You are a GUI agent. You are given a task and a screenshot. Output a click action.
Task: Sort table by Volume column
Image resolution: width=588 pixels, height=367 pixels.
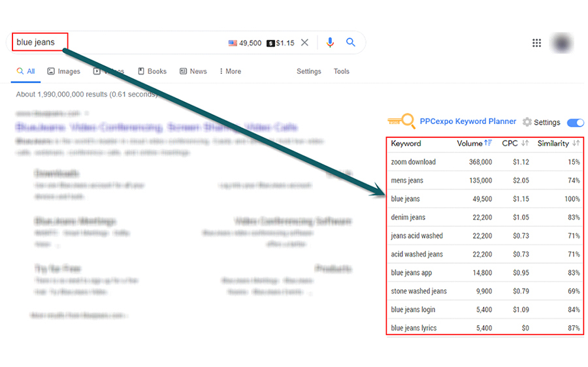[x=474, y=143]
